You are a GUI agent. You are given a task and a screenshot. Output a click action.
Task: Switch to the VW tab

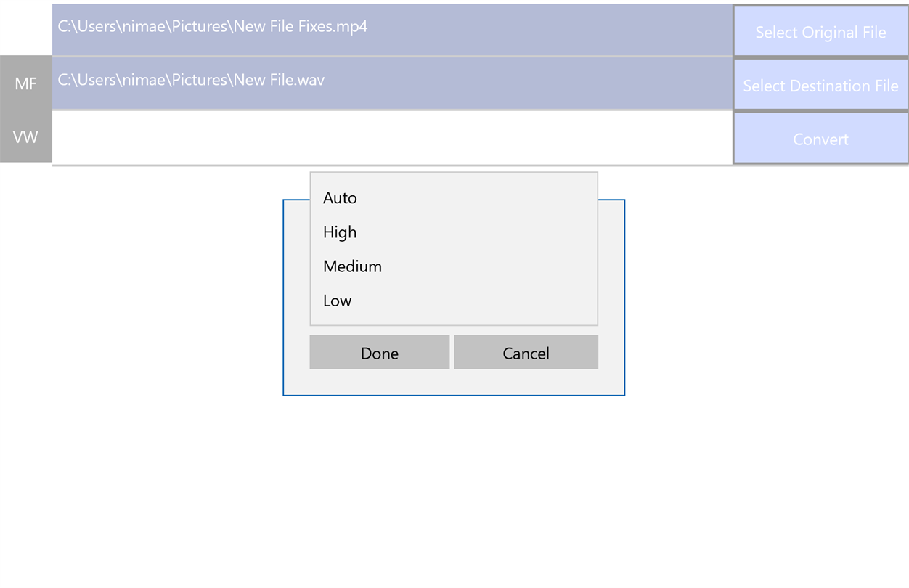[x=25, y=137]
